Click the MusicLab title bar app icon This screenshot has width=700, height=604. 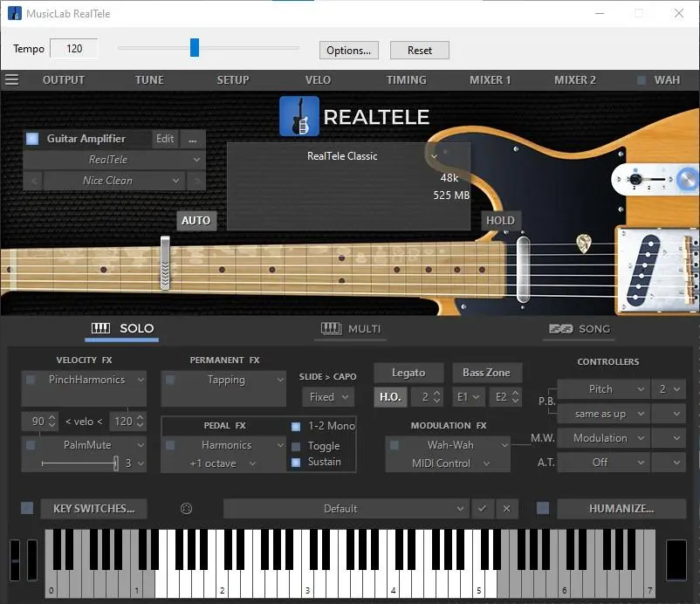pyautogui.click(x=15, y=13)
